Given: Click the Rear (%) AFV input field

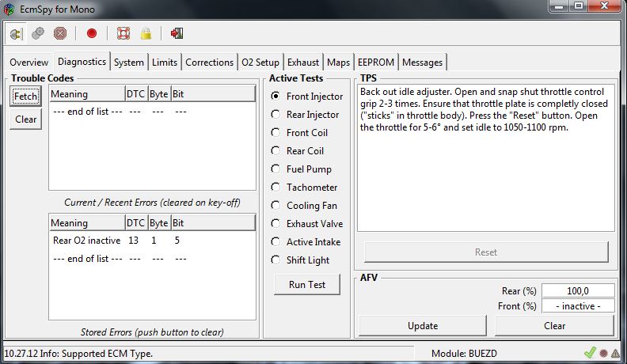Looking at the screenshot, I should [578, 291].
